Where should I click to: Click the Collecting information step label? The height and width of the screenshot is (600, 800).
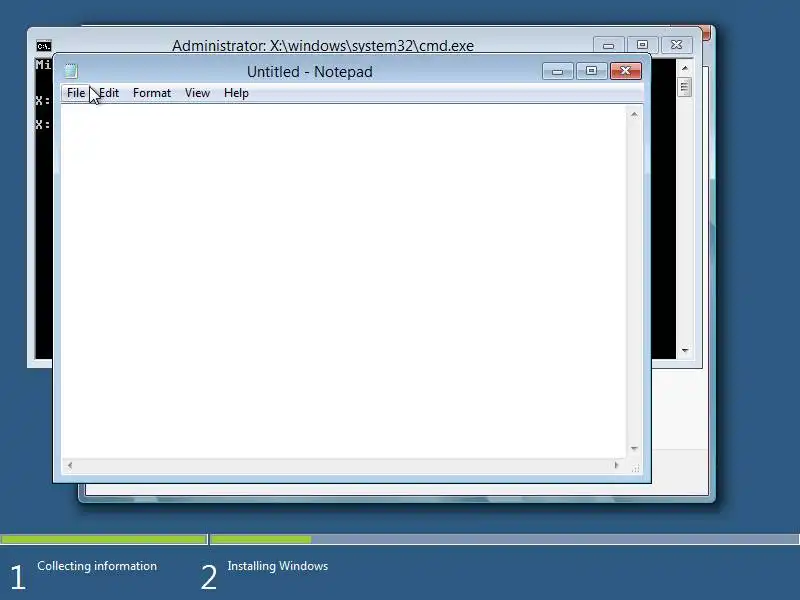(97, 566)
